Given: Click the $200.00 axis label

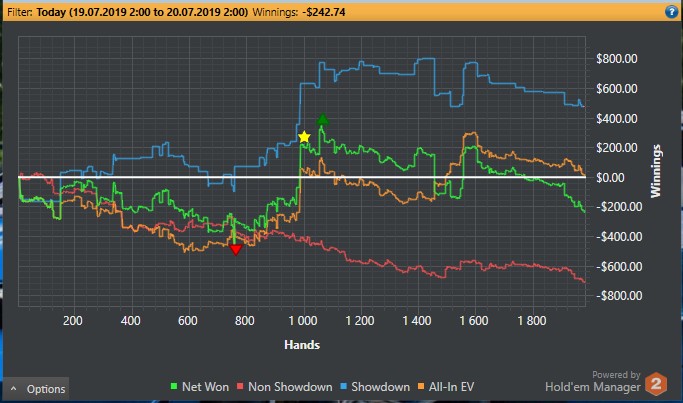Looking at the screenshot, I should (x=616, y=148).
